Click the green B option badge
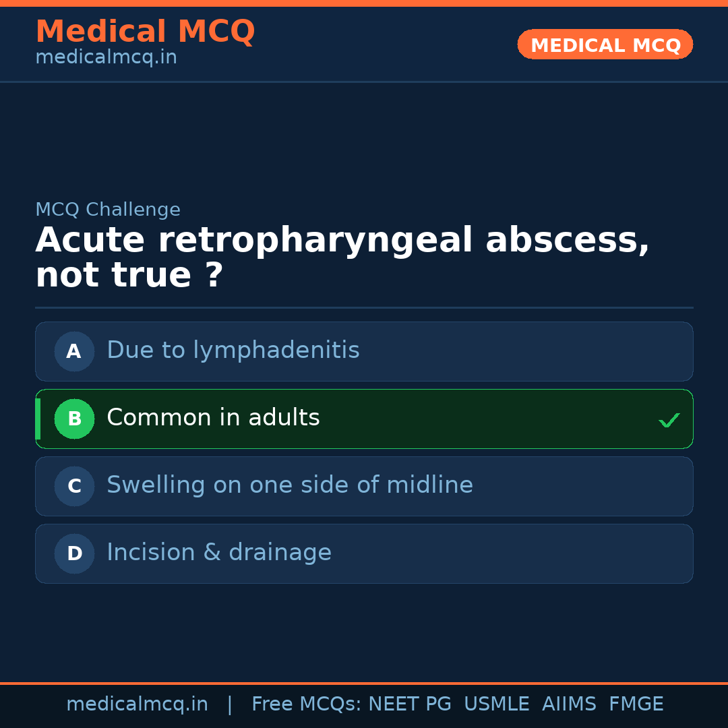The image size is (728, 728). (x=74, y=419)
